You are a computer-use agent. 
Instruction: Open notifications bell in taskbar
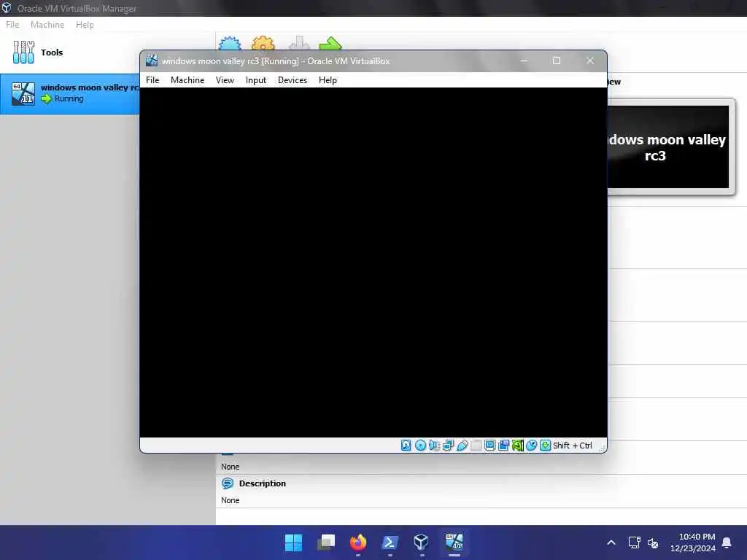click(727, 542)
